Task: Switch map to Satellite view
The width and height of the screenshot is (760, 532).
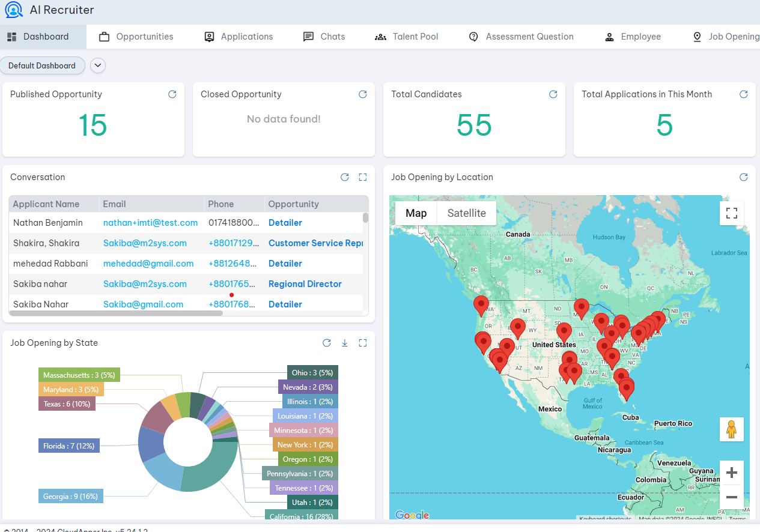Action: 466,213
